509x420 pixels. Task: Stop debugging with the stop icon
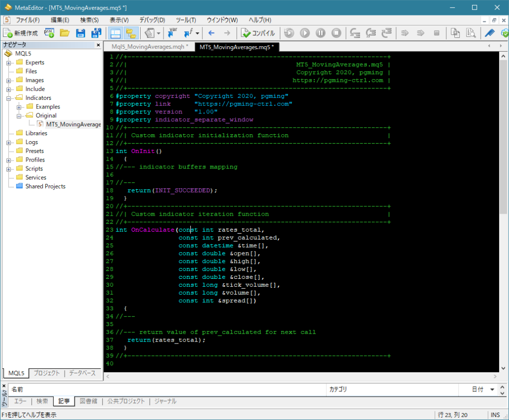(337, 33)
